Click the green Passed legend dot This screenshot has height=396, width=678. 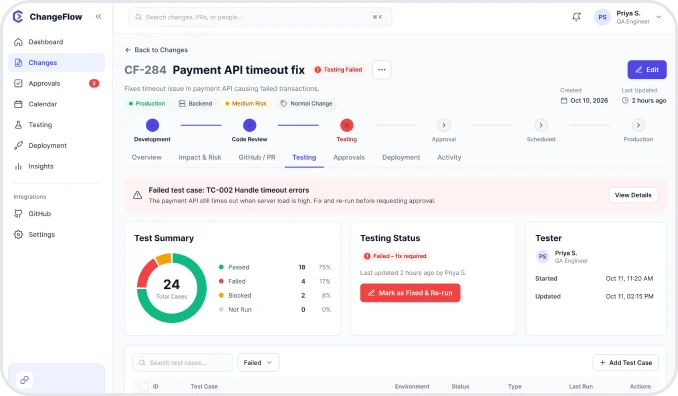pyautogui.click(x=221, y=267)
